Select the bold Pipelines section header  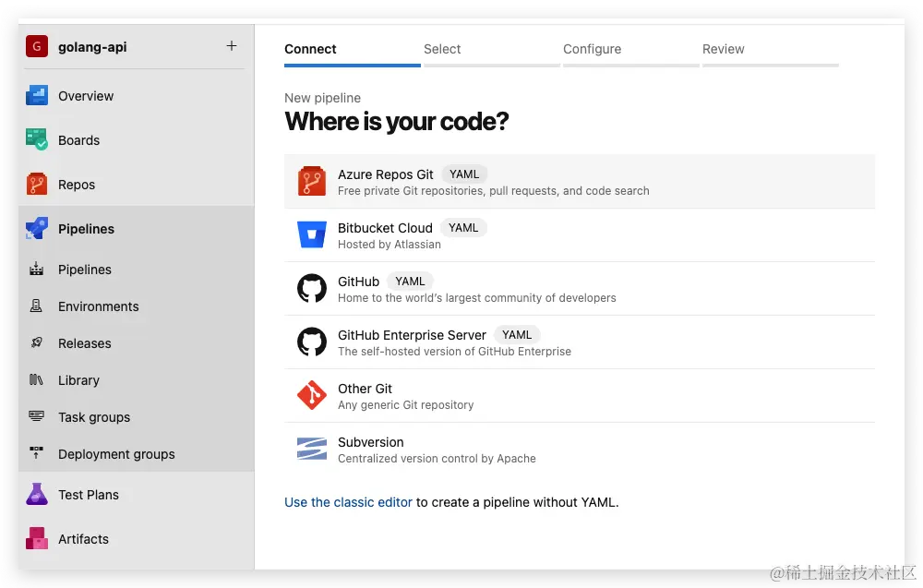(86, 229)
